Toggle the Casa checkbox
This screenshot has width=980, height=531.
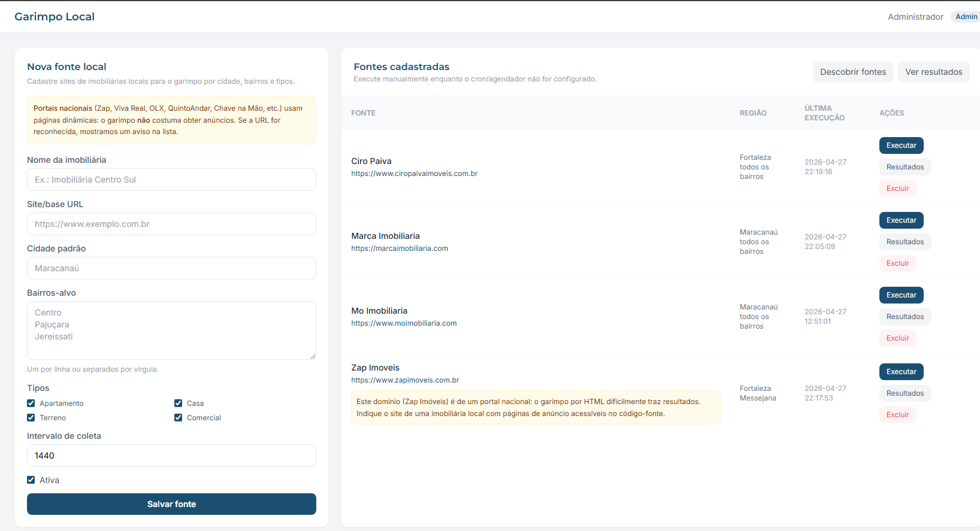click(179, 403)
